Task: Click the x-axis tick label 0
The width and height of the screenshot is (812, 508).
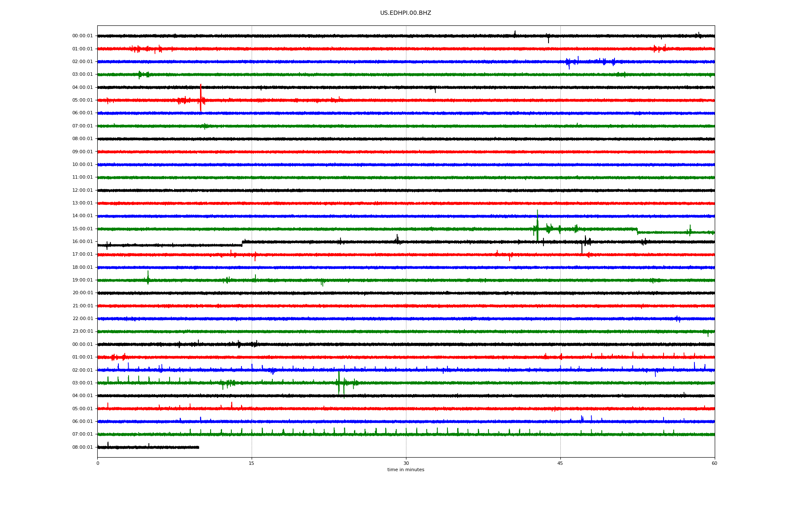Action: (x=98, y=464)
